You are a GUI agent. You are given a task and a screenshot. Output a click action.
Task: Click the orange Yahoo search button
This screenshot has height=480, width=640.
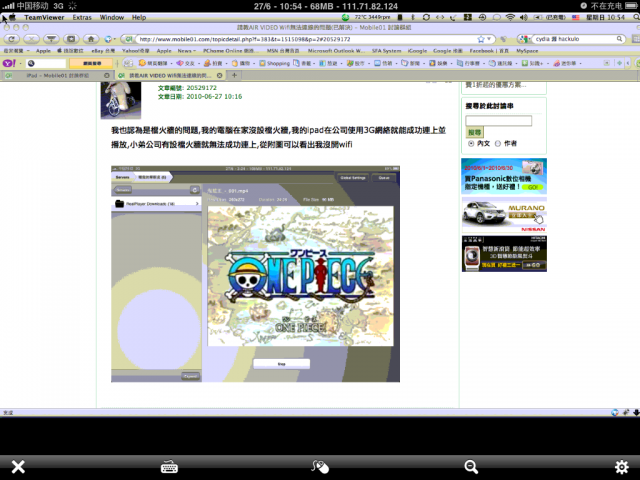(91, 63)
